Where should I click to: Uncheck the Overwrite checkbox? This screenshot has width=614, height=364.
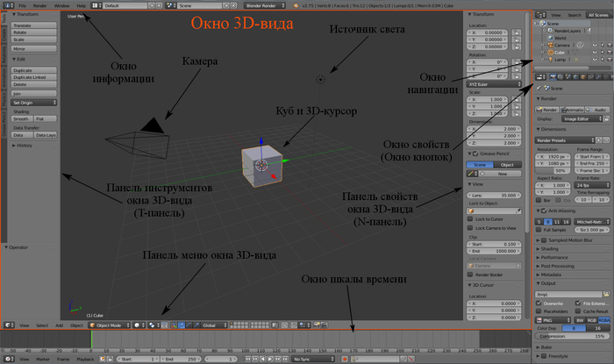[x=539, y=303]
